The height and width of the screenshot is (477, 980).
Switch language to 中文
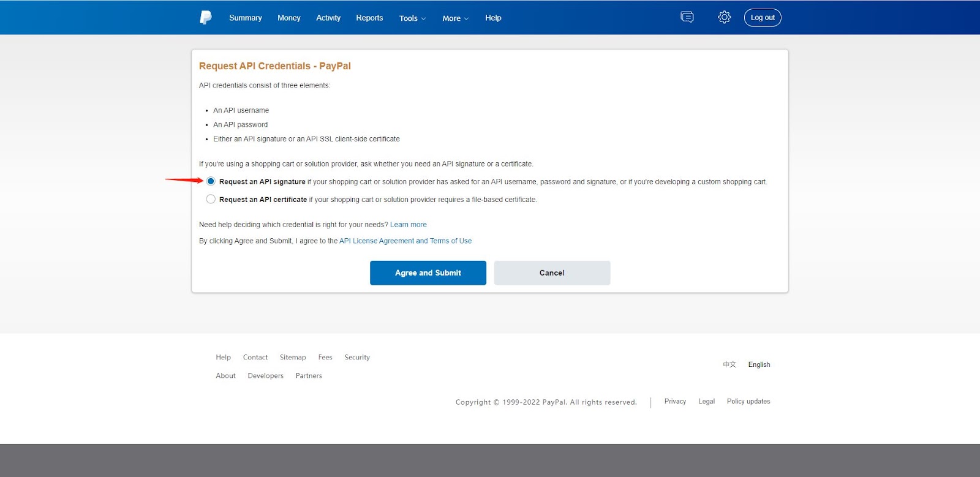click(729, 364)
